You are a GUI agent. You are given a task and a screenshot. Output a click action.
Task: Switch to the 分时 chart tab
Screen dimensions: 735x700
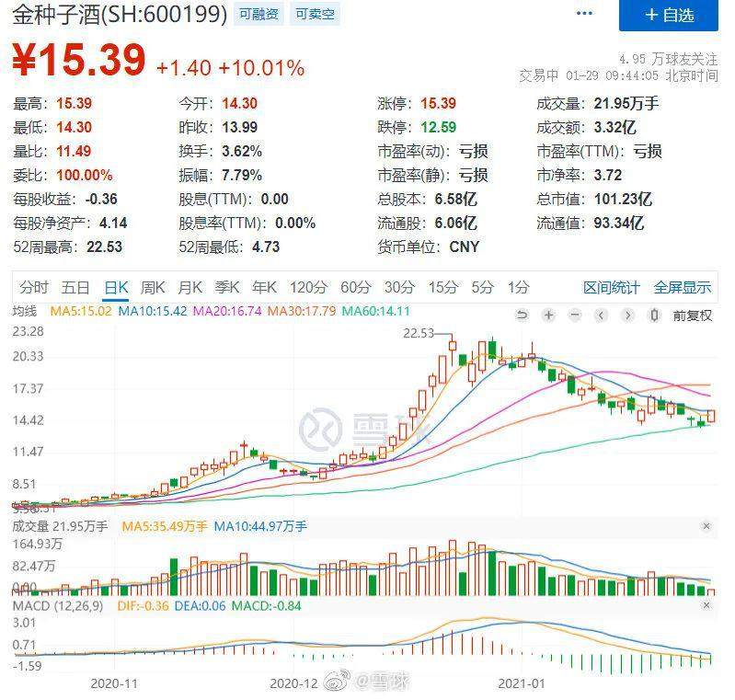(x=34, y=287)
